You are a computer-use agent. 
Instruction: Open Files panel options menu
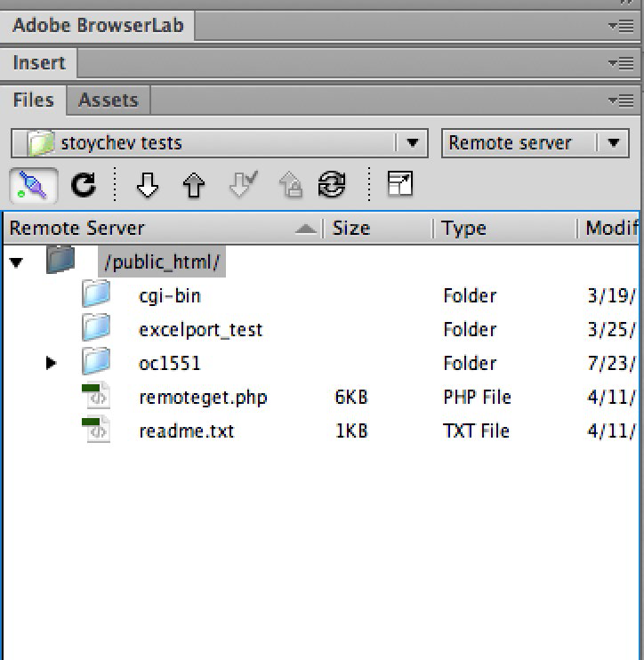click(621, 101)
